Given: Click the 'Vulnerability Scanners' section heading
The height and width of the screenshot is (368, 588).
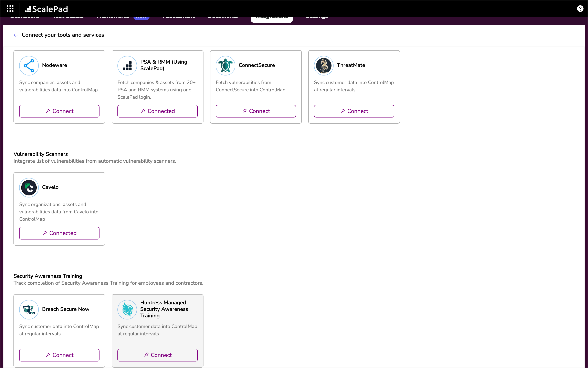Looking at the screenshot, I should [41, 154].
